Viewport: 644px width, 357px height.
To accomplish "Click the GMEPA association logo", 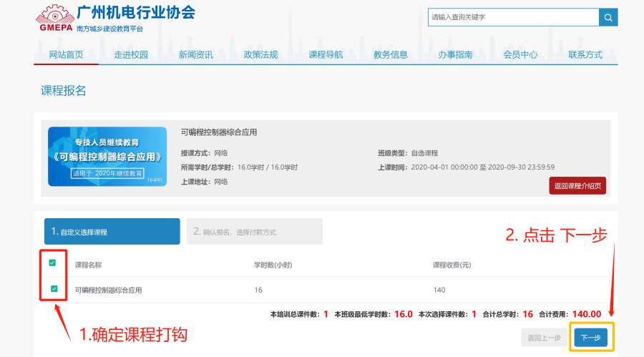I will pyautogui.click(x=56, y=19).
